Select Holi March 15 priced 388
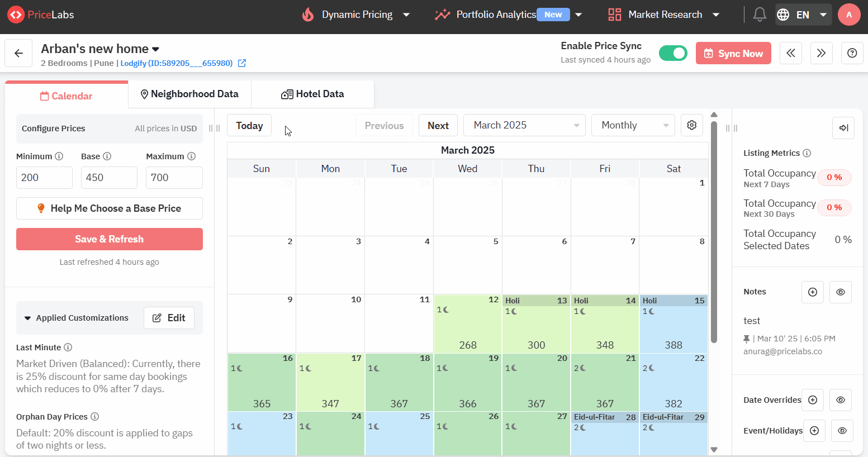This screenshot has width=868, height=457. point(673,323)
